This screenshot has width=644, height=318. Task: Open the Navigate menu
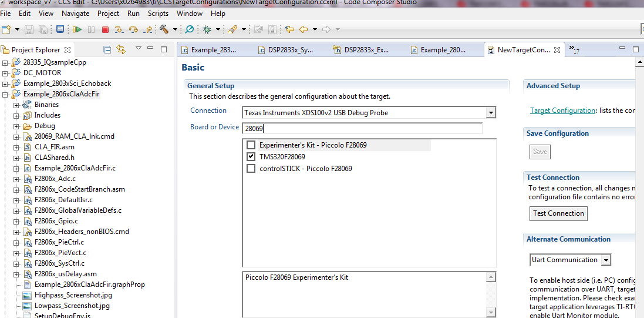(x=76, y=13)
